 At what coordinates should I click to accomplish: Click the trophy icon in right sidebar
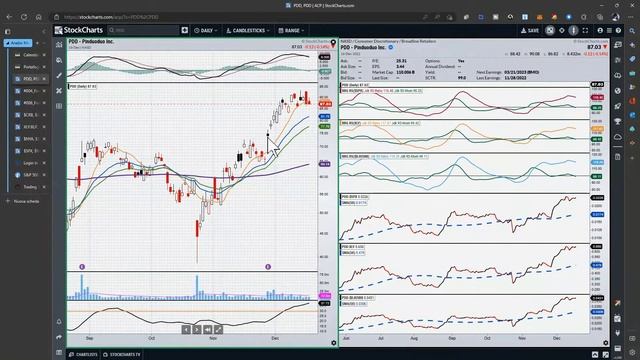(618, 121)
